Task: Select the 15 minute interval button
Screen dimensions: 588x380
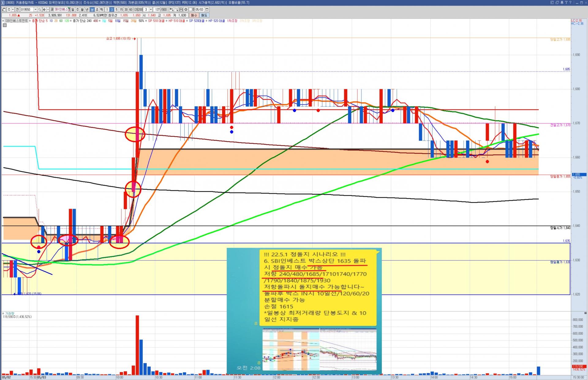Action: point(121,9)
